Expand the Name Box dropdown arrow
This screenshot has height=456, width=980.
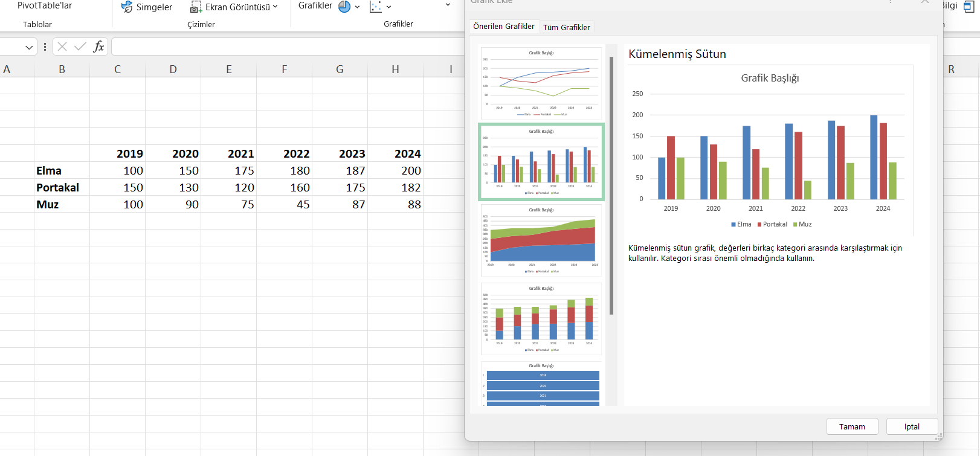tap(29, 47)
